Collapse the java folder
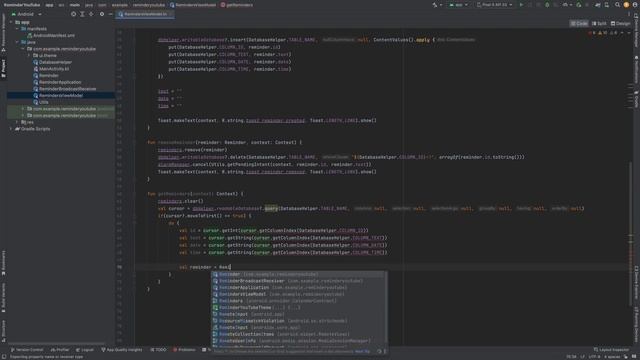This screenshot has width=640, height=360. (17, 42)
